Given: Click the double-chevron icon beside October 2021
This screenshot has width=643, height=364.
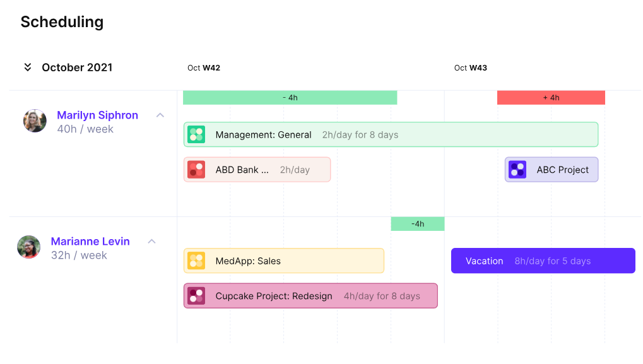Looking at the screenshot, I should pos(27,67).
